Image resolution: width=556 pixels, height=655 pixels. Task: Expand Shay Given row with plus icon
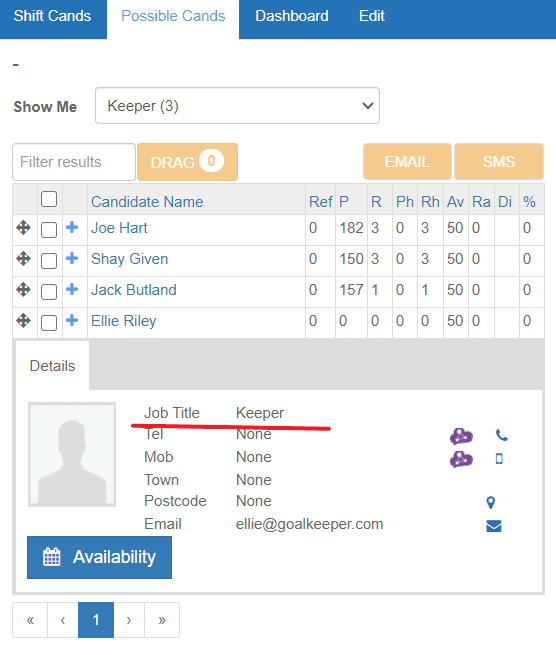[x=72, y=258]
